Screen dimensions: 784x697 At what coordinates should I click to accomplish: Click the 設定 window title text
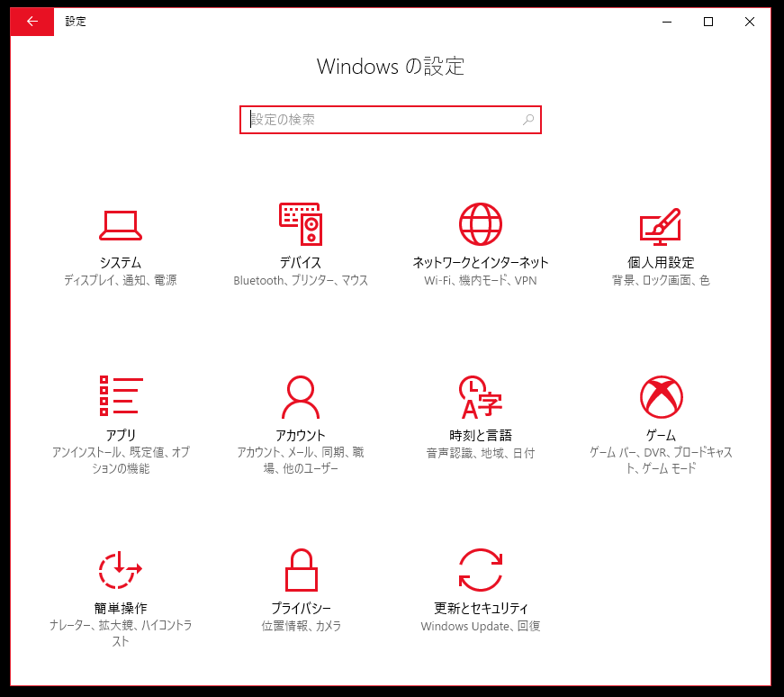[76, 22]
